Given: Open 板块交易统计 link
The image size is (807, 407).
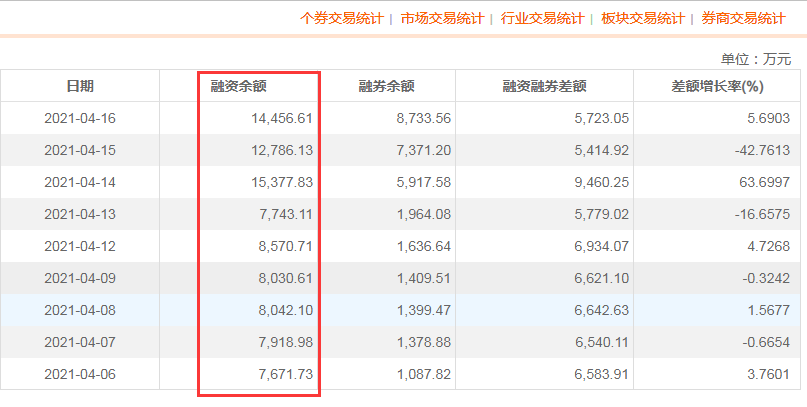Looking at the screenshot, I should [x=643, y=19].
